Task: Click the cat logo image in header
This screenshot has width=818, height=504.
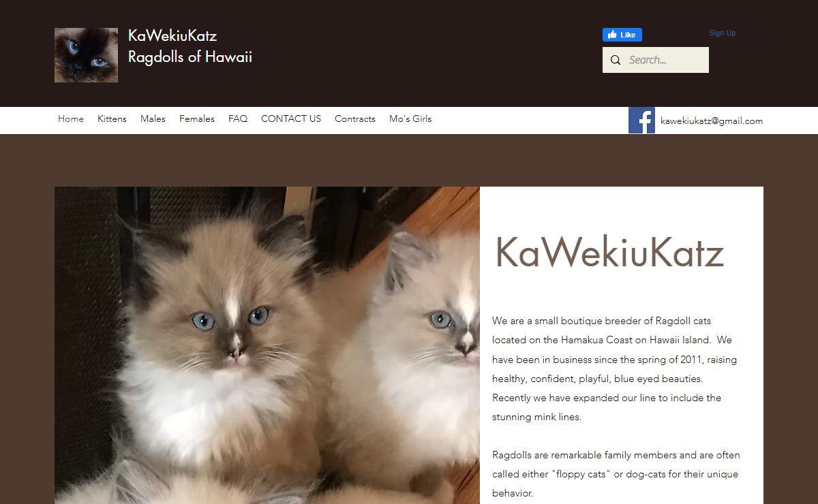Action: click(x=86, y=55)
